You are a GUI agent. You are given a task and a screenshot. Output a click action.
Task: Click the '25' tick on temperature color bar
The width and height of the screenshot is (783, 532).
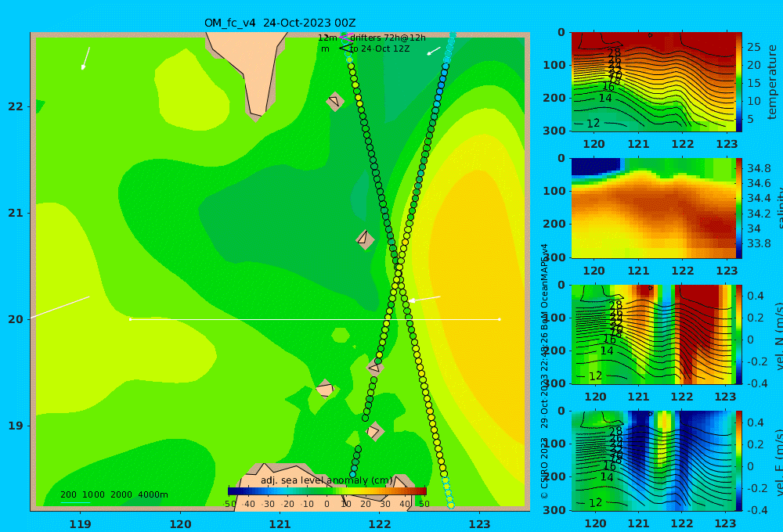coord(754,47)
